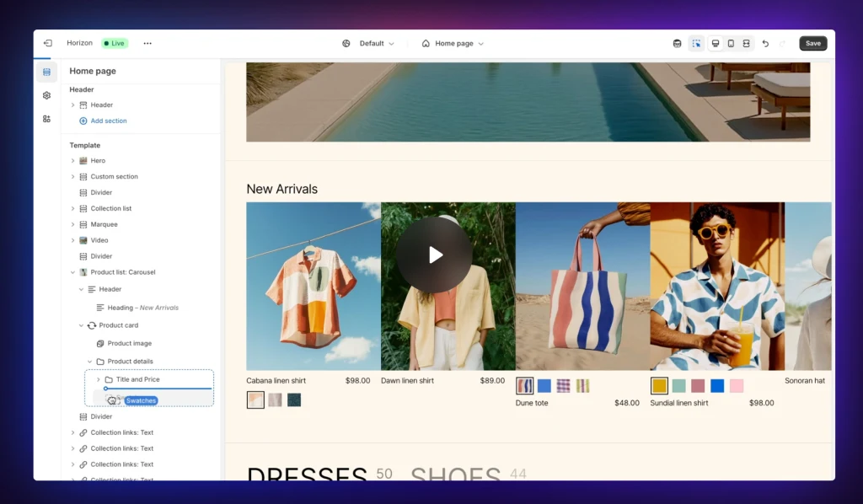Click the undo arrow icon
The height and width of the screenshot is (504, 863).
[765, 43]
